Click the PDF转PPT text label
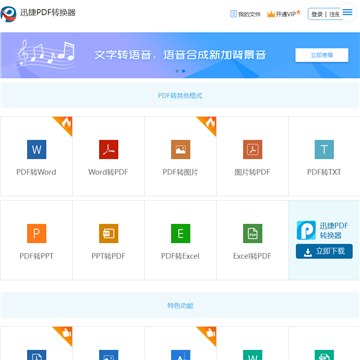The width and height of the screenshot is (360, 360). click(36, 256)
